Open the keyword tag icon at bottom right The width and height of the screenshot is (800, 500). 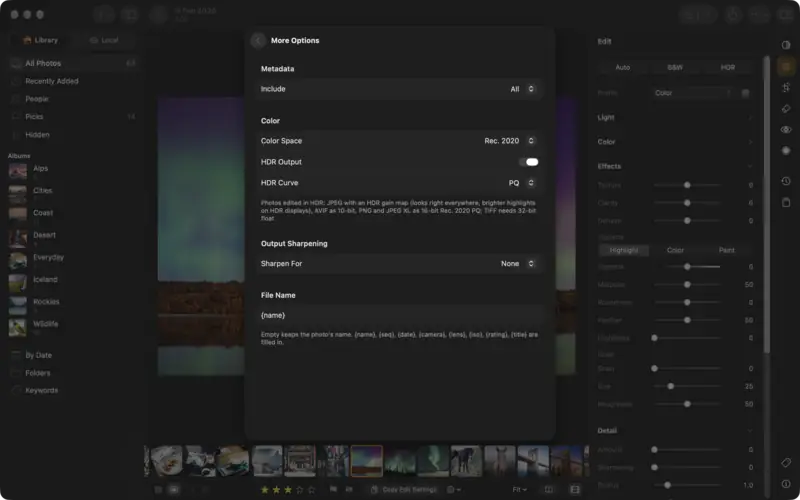786,463
